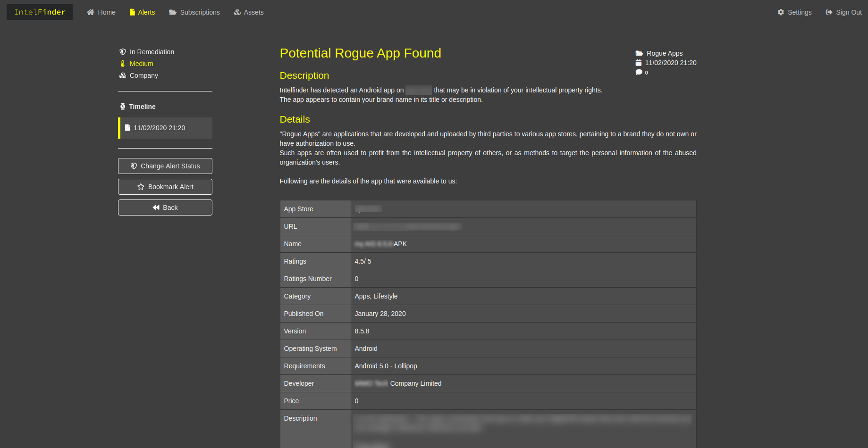Click the Rogue Apps folder icon
This screenshot has width=868, height=448.
[639, 53]
